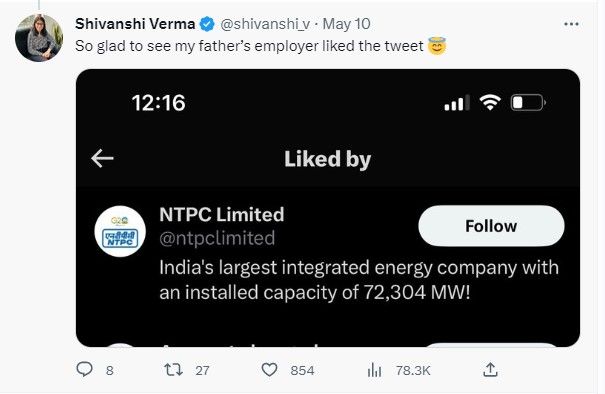Open Shivanshi Verma's profile picture
The height and width of the screenshot is (394, 605).
coord(39,38)
